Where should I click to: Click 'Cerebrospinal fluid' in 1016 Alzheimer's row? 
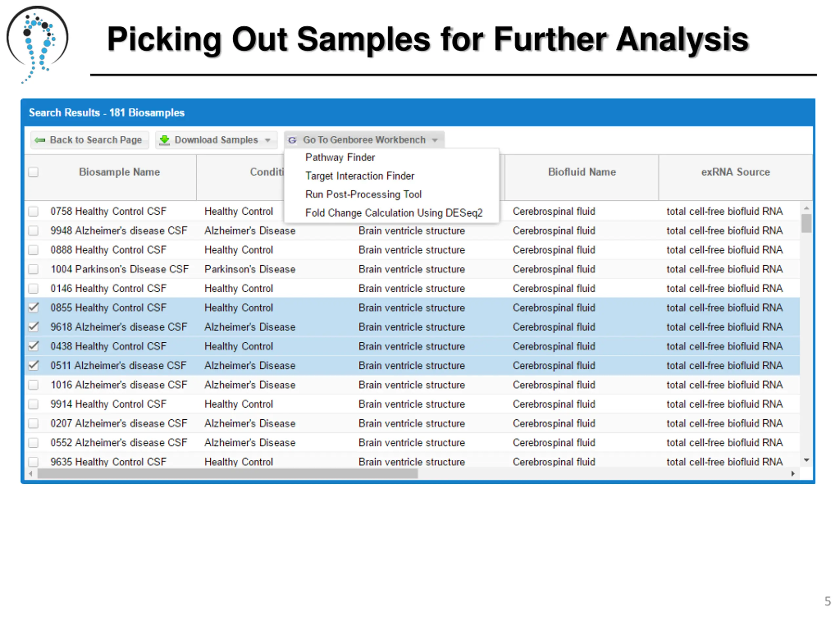click(x=554, y=385)
